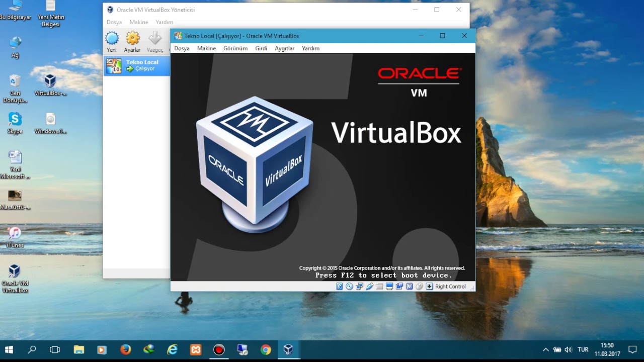Minimize the Tekno Local VM window
Screen dimensions: 644x362
421,36
